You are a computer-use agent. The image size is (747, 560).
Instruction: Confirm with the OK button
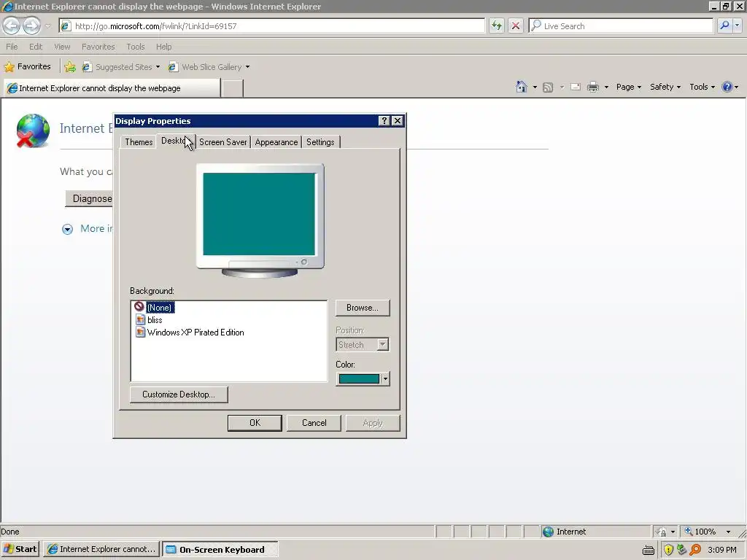point(255,423)
